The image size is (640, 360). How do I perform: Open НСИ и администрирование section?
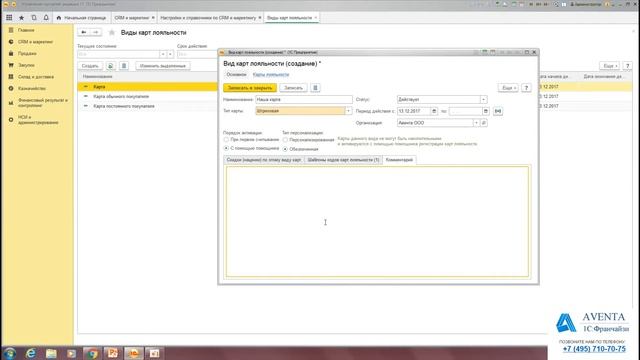(x=37, y=120)
